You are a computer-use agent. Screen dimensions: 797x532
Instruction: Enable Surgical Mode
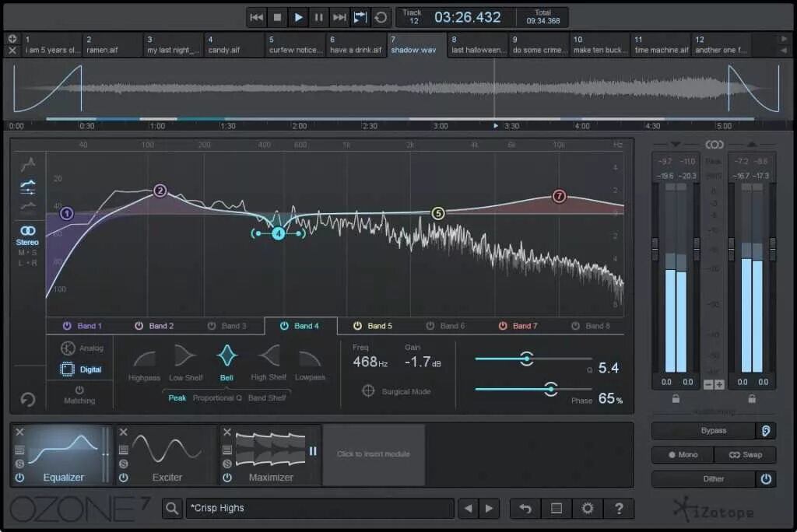396,391
